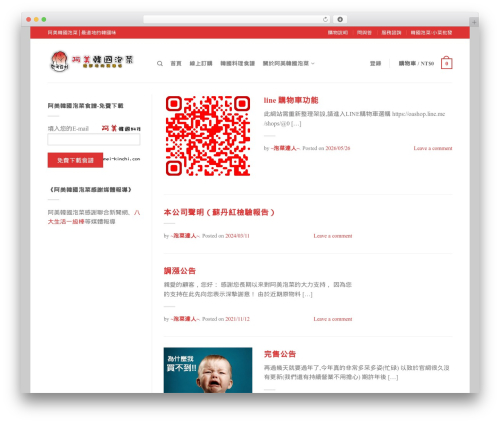The image size is (500, 423).
Task: Click the author link on the 蘇丹紅檢驗報告 post
Action: 185,236
